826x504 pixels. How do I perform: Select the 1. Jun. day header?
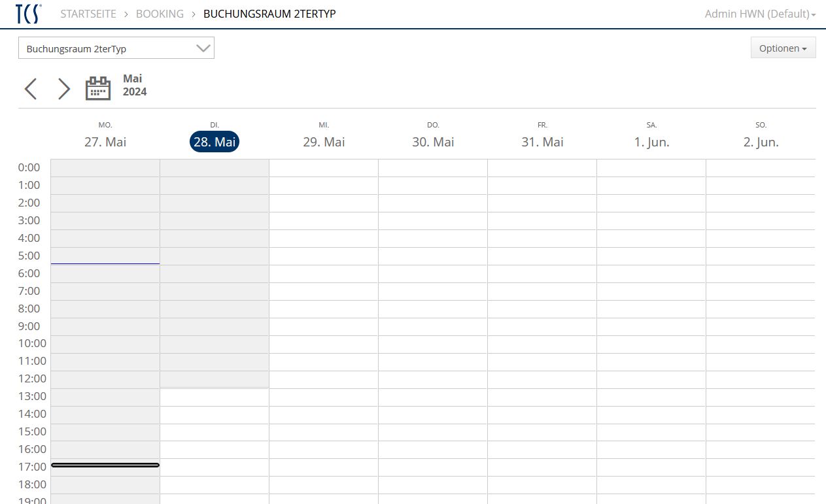651,142
